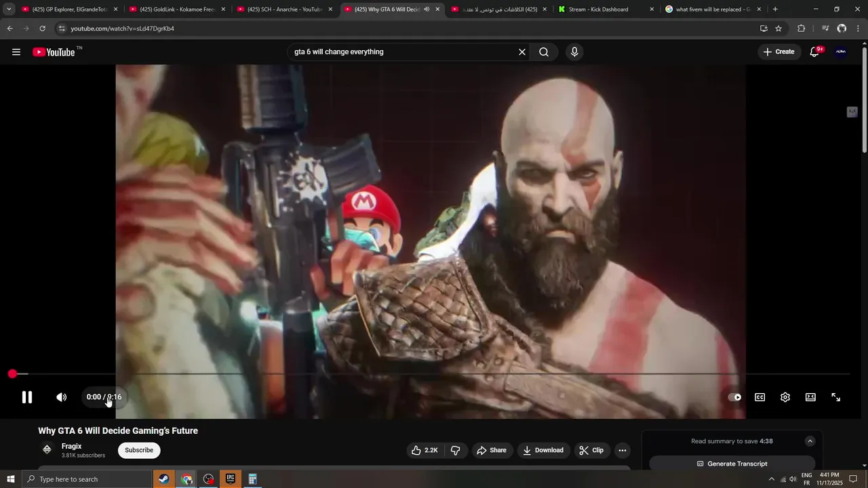Click the Windows taskbar search box

pyautogui.click(x=86, y=479)
